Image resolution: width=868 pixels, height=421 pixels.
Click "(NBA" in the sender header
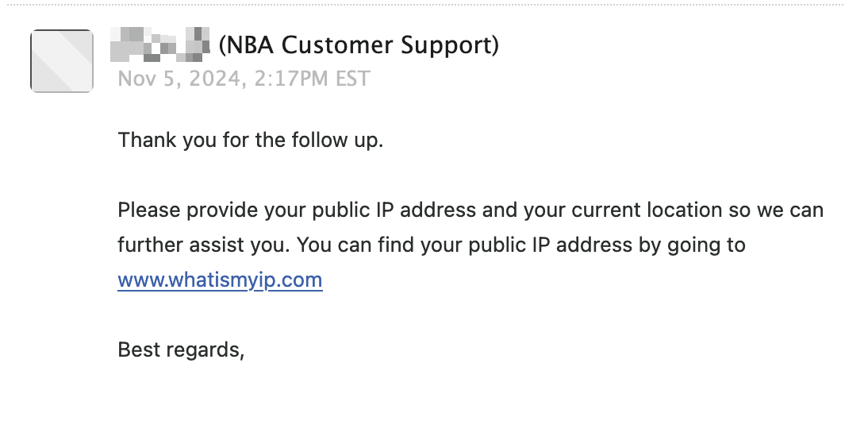tap(246, 44)
